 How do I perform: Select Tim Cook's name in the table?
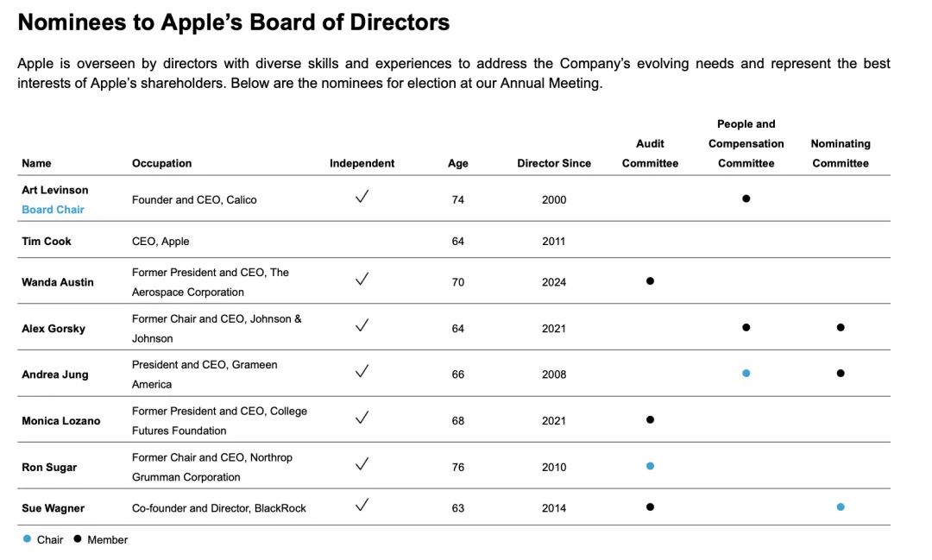pyautogui.click(x=47, y=242)
